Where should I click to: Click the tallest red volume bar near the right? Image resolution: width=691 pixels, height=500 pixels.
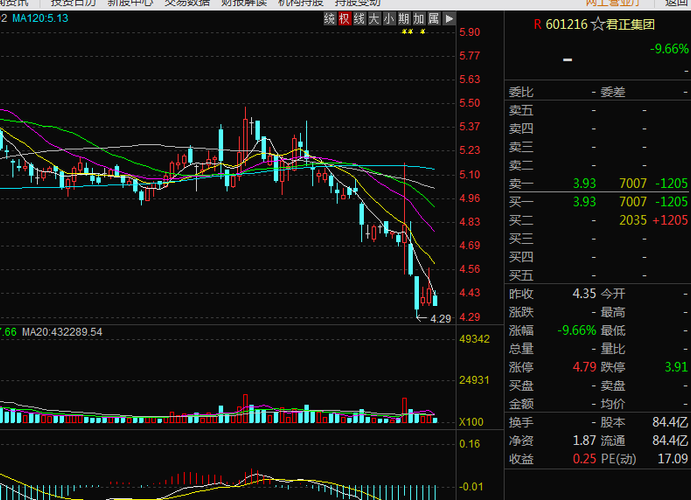pos(404,410)
